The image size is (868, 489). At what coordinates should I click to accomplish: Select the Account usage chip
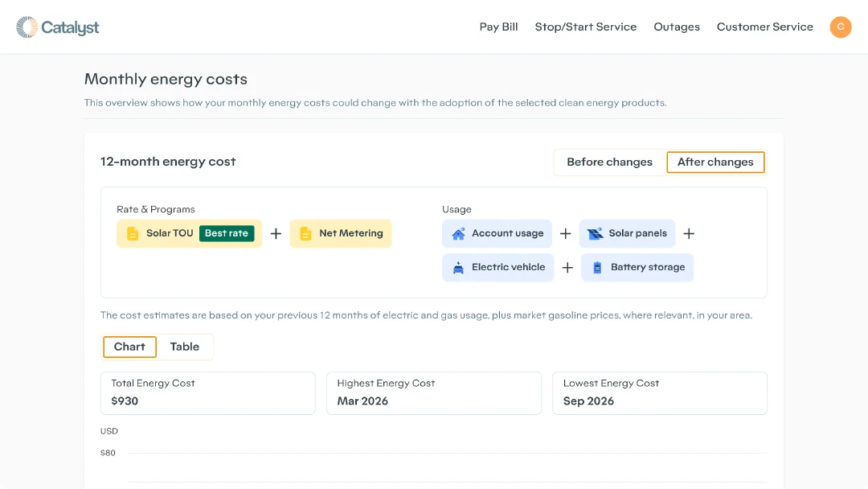coord(497,234)
